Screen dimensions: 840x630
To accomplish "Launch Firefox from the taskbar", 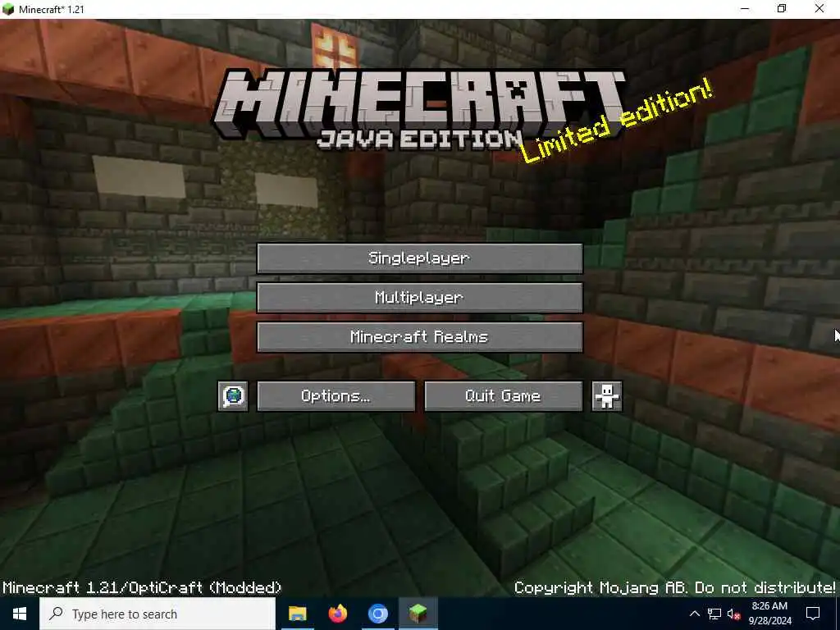I will (x=337, y=614).
